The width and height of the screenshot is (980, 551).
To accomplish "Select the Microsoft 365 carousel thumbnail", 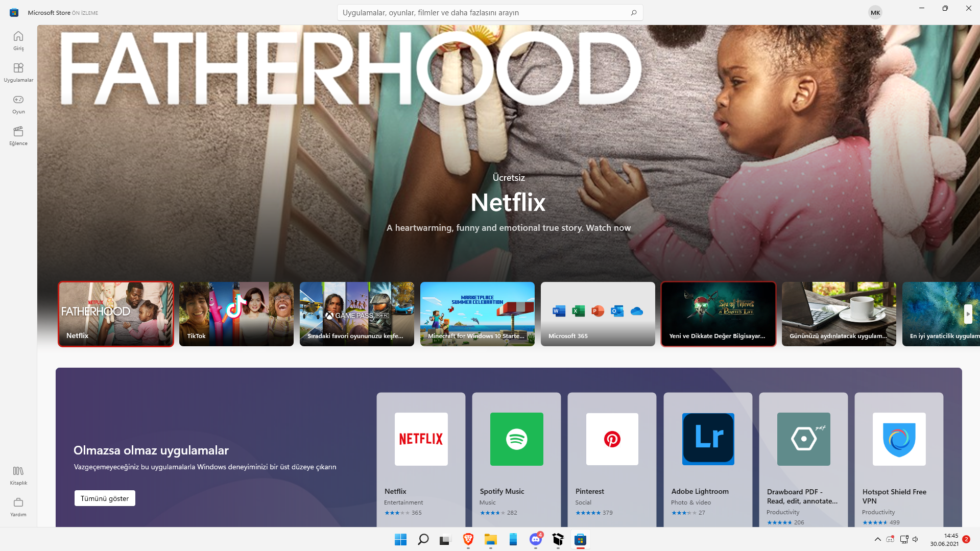I will click(x=598, y=314).
